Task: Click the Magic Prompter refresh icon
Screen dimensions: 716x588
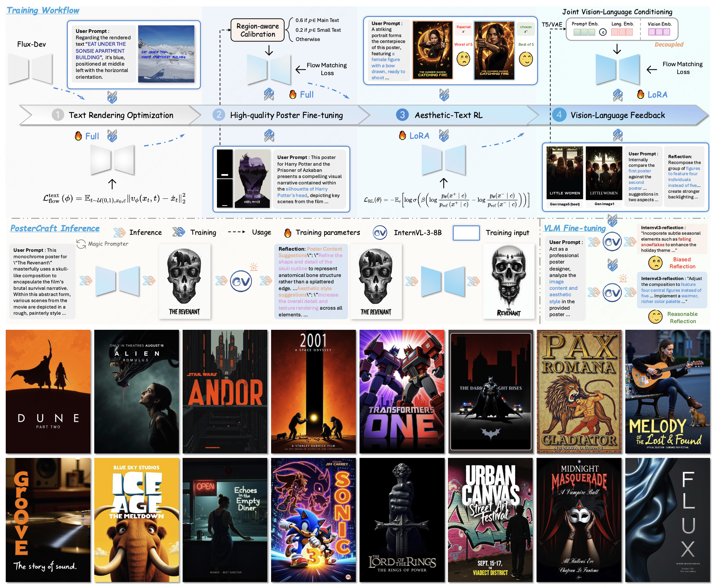Action: coord(81,244)
